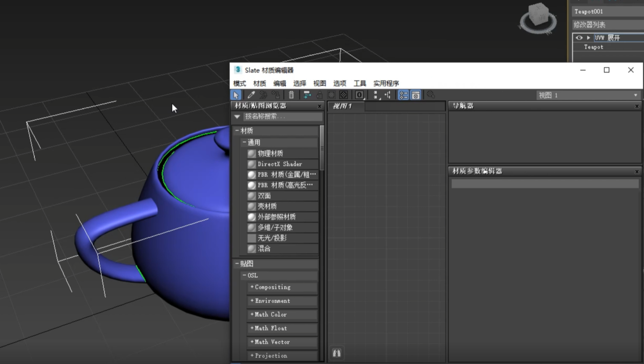Click the Lay Out Children icon

(x=388, y=95)
